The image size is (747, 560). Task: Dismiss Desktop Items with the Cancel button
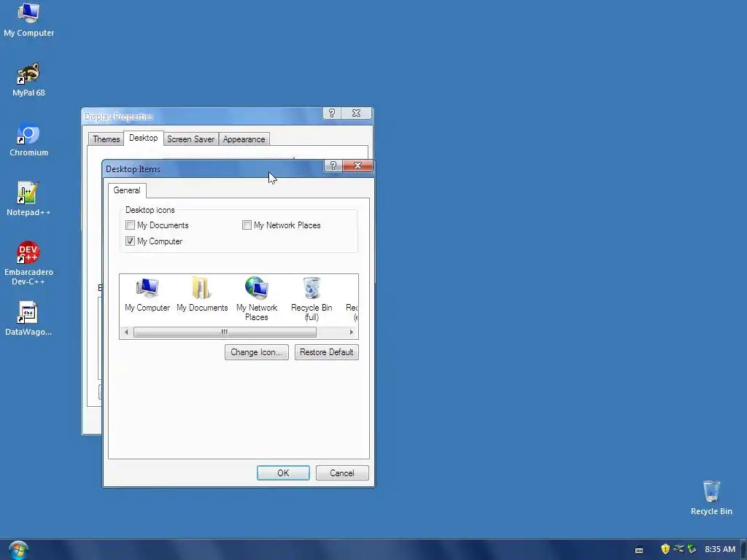342,472
